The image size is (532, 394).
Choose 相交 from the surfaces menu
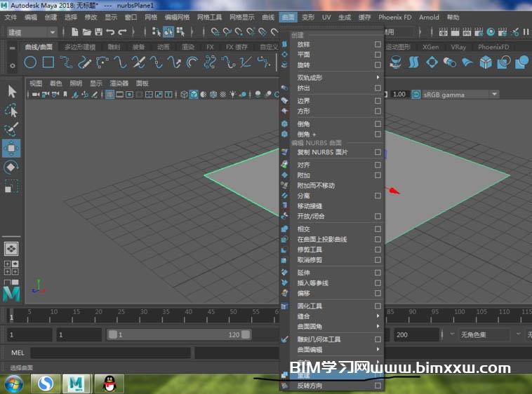(304, 229)
